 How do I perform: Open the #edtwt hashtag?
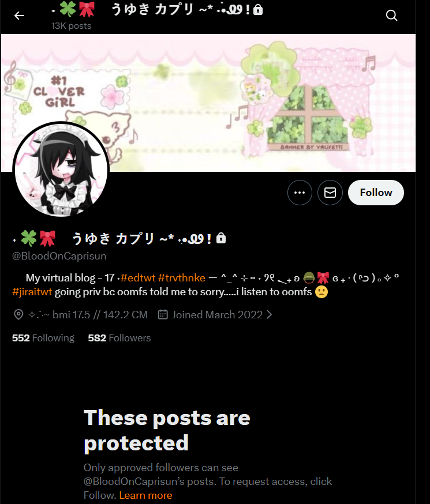click(x=137, y=278)
